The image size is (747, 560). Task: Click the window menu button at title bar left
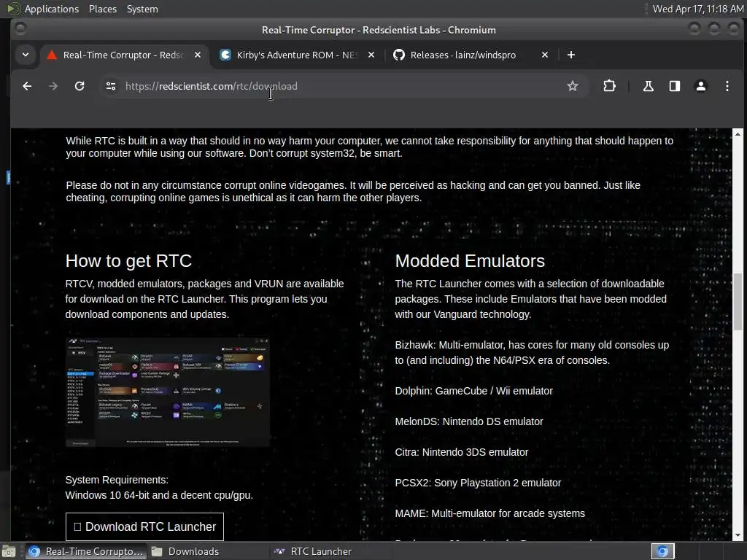coord(20,29)
